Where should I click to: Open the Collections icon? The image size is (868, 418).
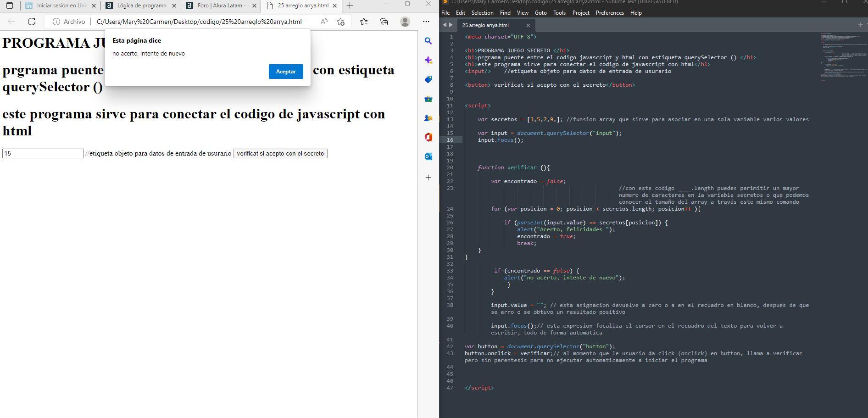(384, 22)
